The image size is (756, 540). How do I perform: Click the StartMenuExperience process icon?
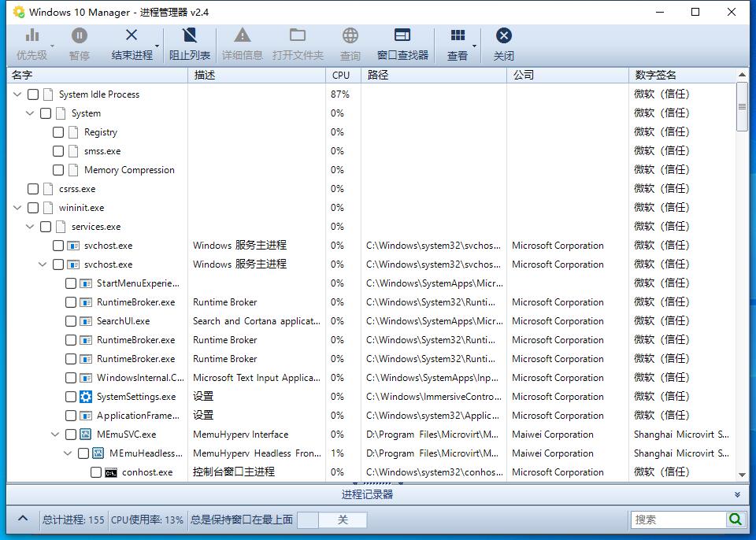[x=85, y=283]
